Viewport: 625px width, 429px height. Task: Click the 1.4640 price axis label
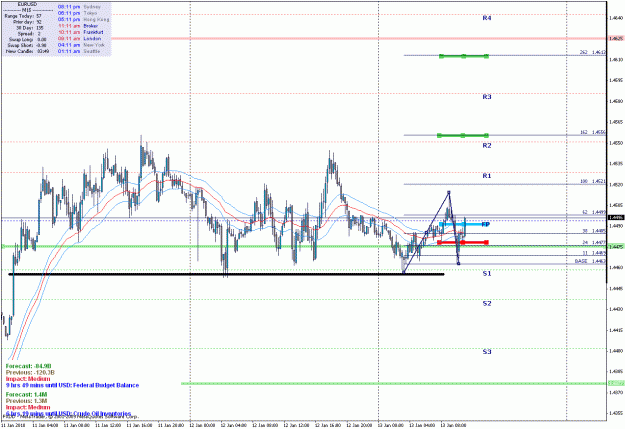pyautogui.click(x=616, y=18)
